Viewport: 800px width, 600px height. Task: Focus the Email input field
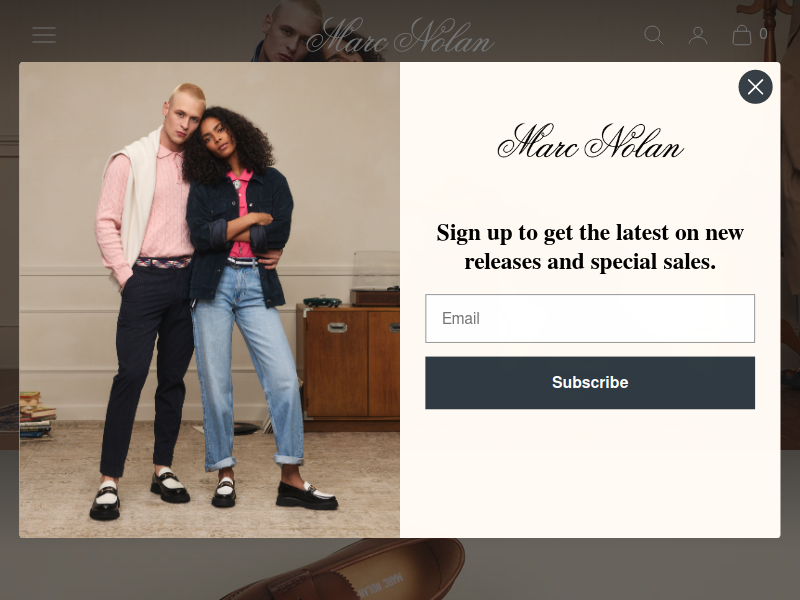coord(590,318)
